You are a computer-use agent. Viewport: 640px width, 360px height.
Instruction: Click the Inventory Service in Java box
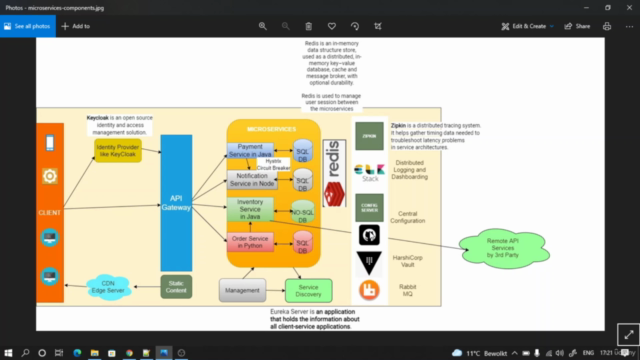pyautogui.click(x=250, y=209)
